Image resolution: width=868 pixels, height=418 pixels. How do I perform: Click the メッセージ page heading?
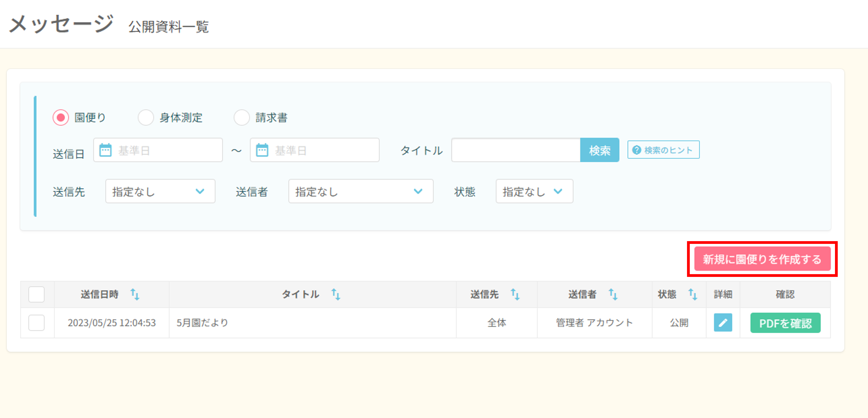[61, 24]
